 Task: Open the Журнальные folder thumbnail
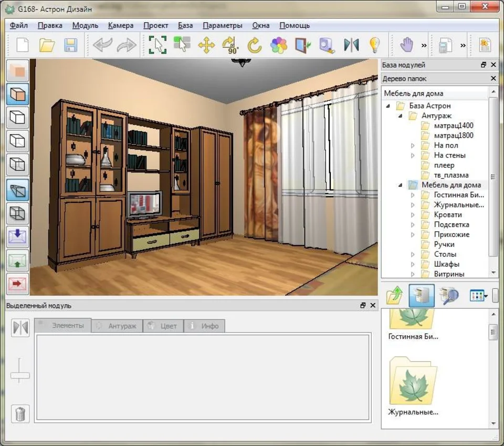(x=413, y=386)
